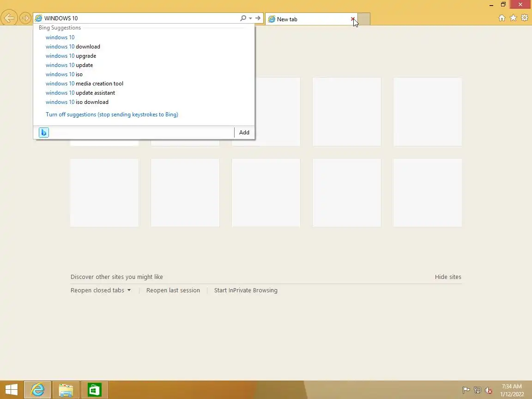532x399 pixels.
Task: Close the New tab with red X
Action: click(352, 19)
